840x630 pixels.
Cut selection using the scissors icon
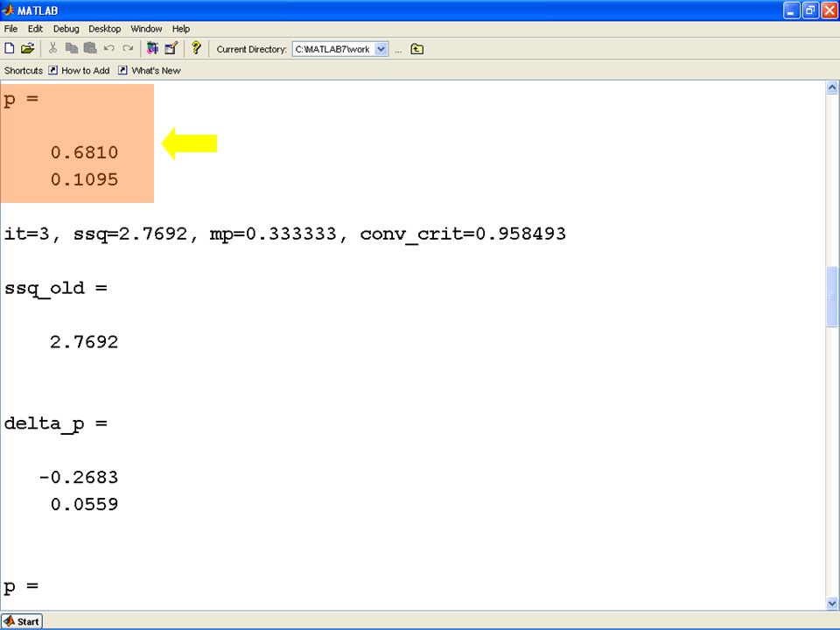point(52,48)
